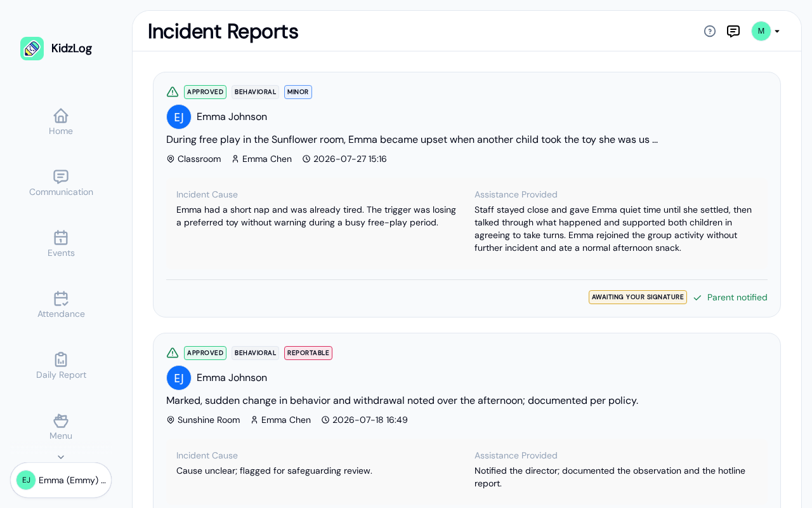The width and height of the screenshot is (812, 508).
Task: Click person icon beside first Emma Chen
Action: pos(235,159)
